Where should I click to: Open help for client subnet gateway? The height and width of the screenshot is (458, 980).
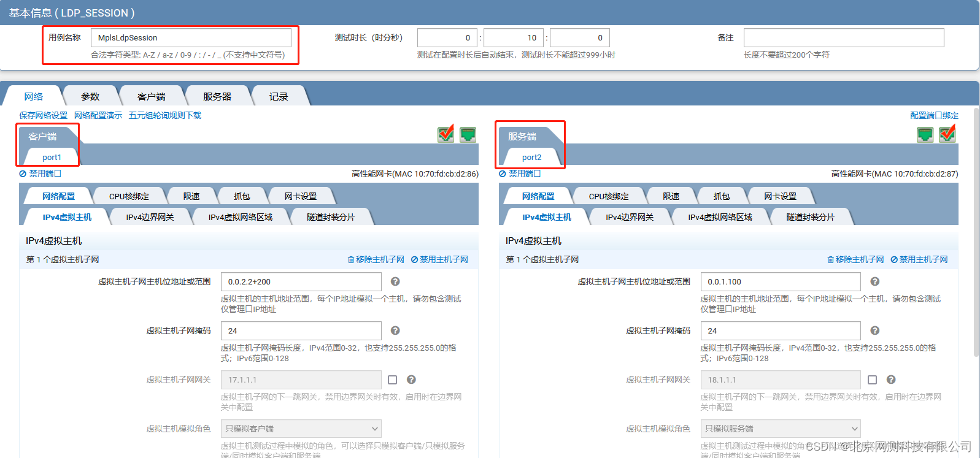[411, 380]
